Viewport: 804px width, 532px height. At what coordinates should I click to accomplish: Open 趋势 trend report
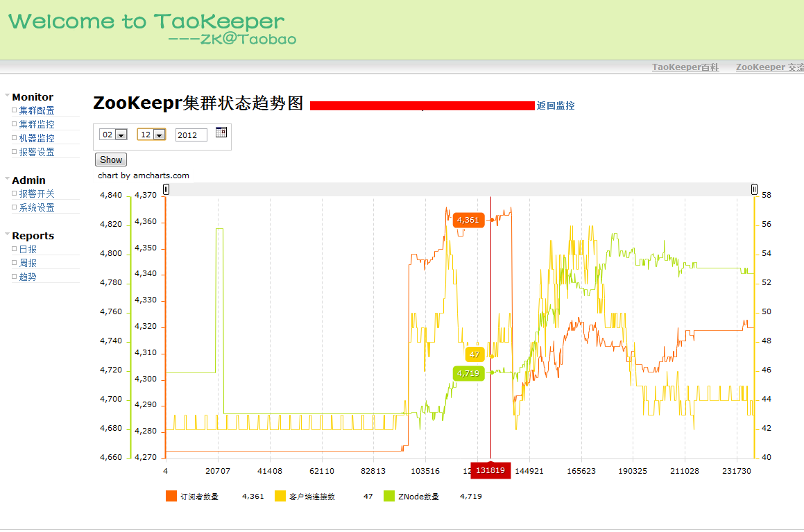point(28,277)
